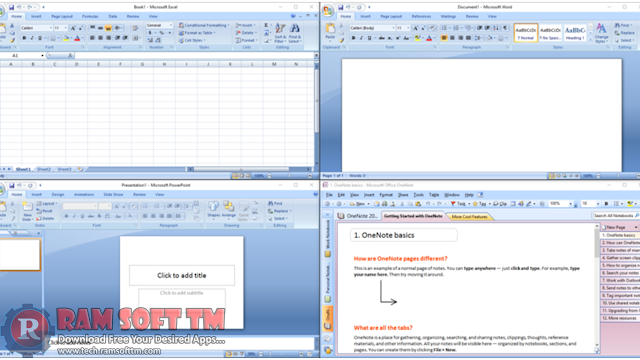Expand the OneNote navigation bar chevron
This screenshot has width=640, height=360.
[327, 214]
